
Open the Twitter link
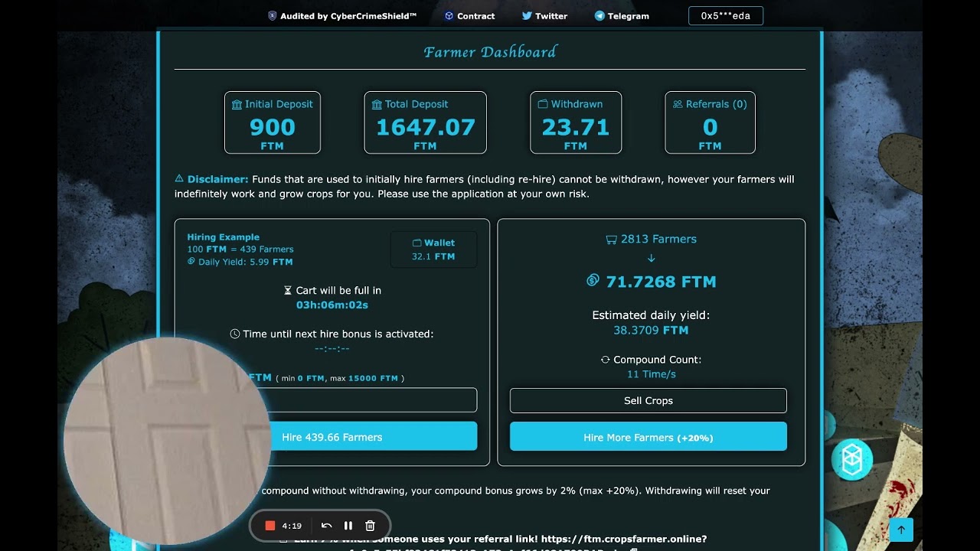pos(545,15)
